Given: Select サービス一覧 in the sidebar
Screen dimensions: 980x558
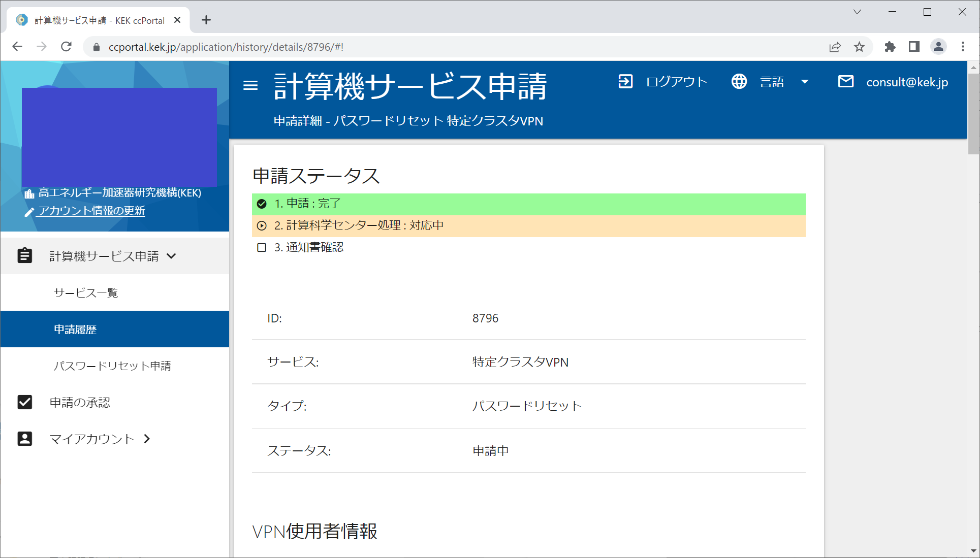Looking at the screenshot, I should 115,292.
